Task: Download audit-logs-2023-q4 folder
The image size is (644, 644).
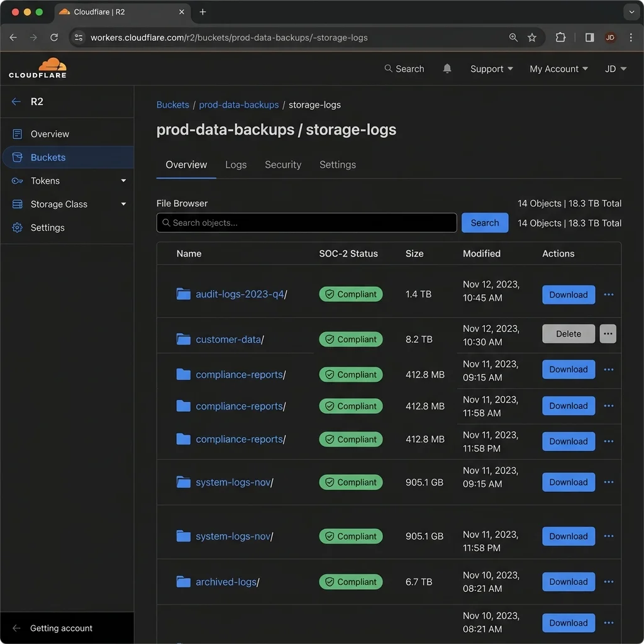Action: coord(569,294)
